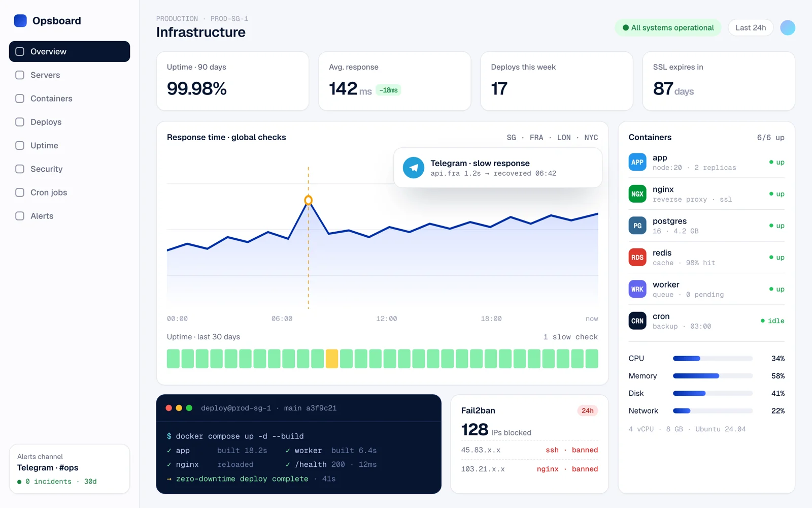Open the Telegram #ops alerts channel card

coord(70,469)
